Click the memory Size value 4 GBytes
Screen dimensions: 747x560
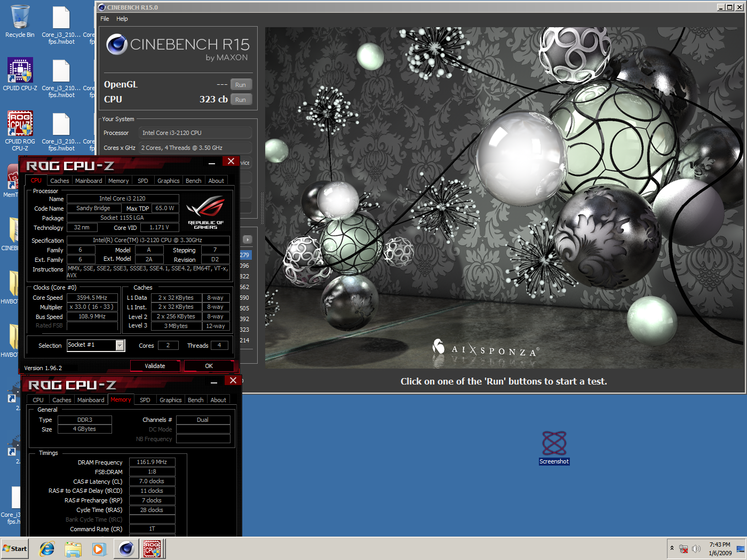coord(85,429)
